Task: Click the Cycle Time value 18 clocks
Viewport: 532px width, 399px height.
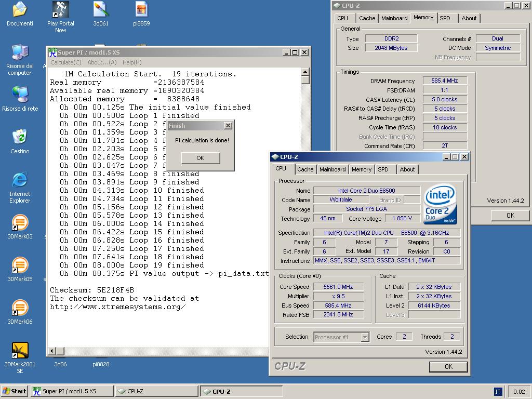Action: pyautogui.click(x=445, y=128)
